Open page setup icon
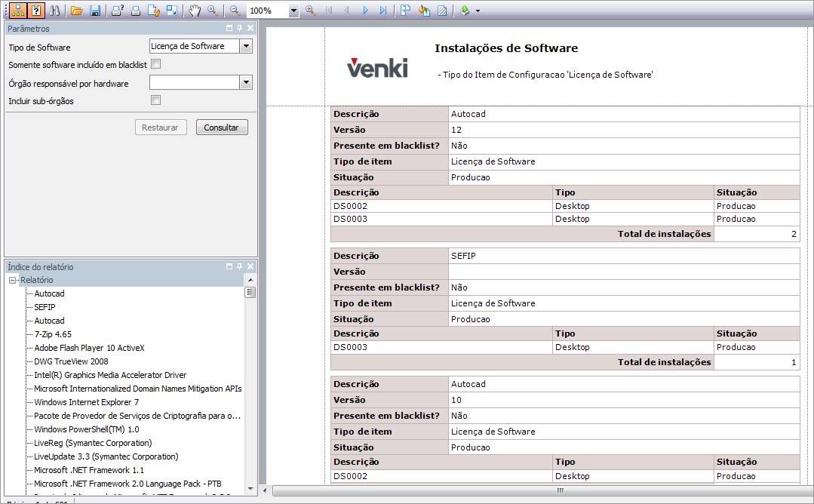The image size is (814, 504). click(x=154, y=11)
